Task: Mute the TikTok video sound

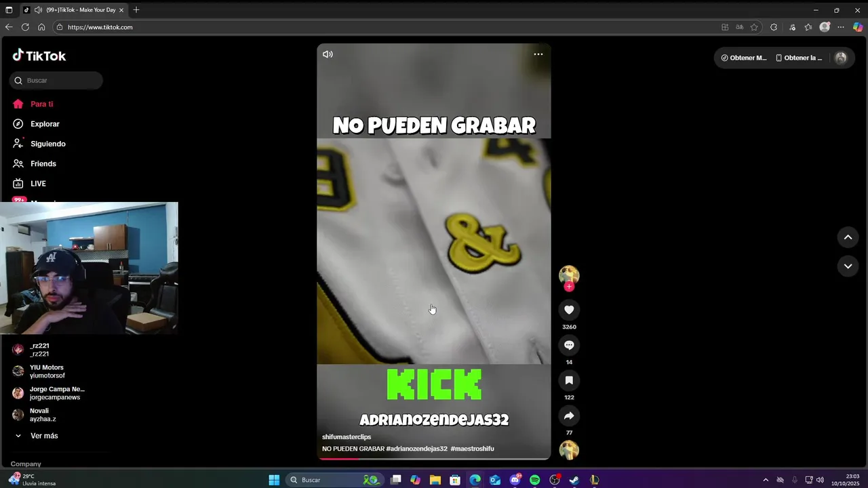Action: 328,54
